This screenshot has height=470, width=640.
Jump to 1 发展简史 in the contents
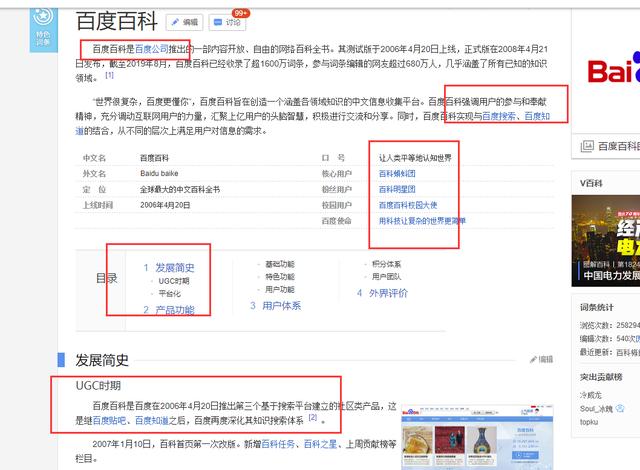[169, 268]
